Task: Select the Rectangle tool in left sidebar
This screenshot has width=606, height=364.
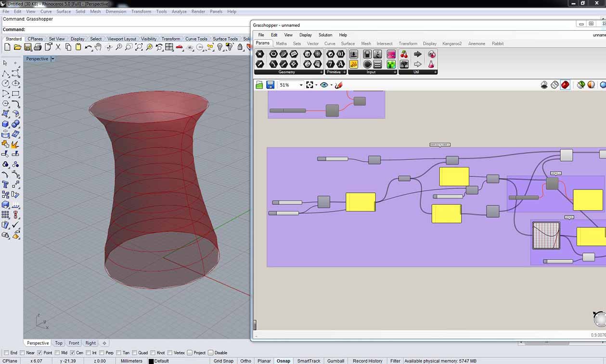Action: click(x=15, y=94)
